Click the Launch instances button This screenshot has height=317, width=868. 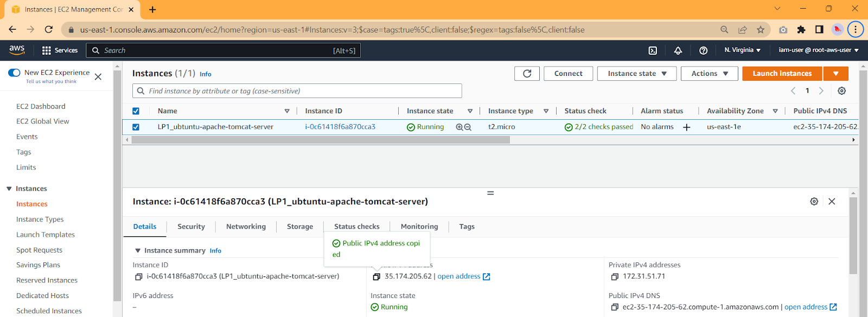782,74
